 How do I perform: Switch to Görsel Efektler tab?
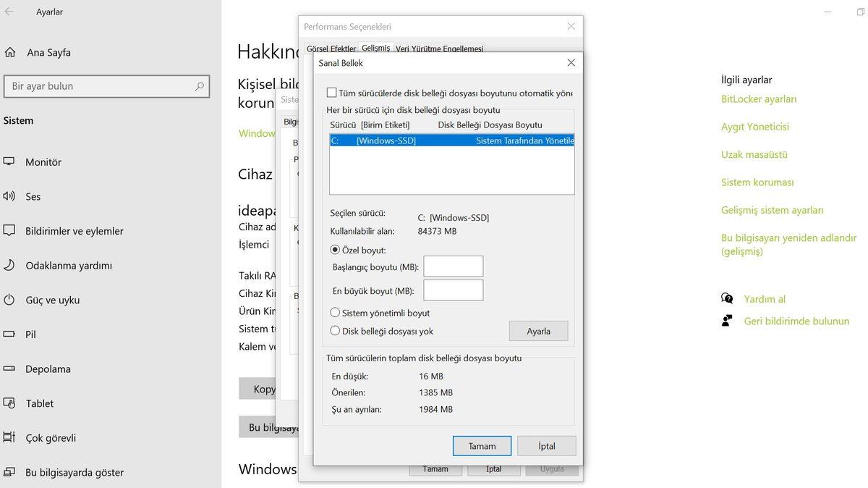coord(331,49)
